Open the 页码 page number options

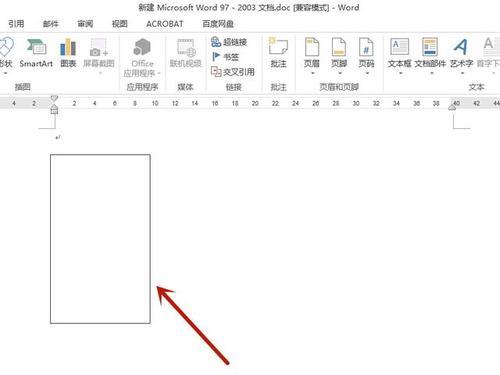(x=366, y=53)
